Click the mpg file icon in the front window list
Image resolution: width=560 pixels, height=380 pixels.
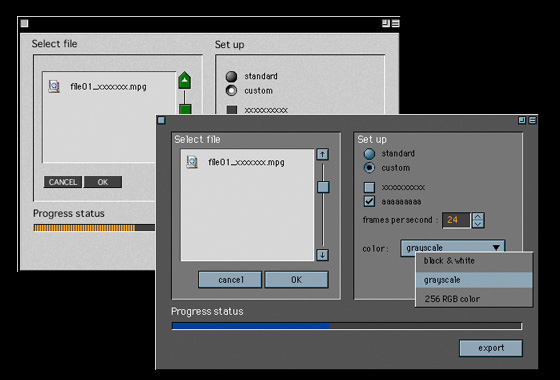coord(192,162)
